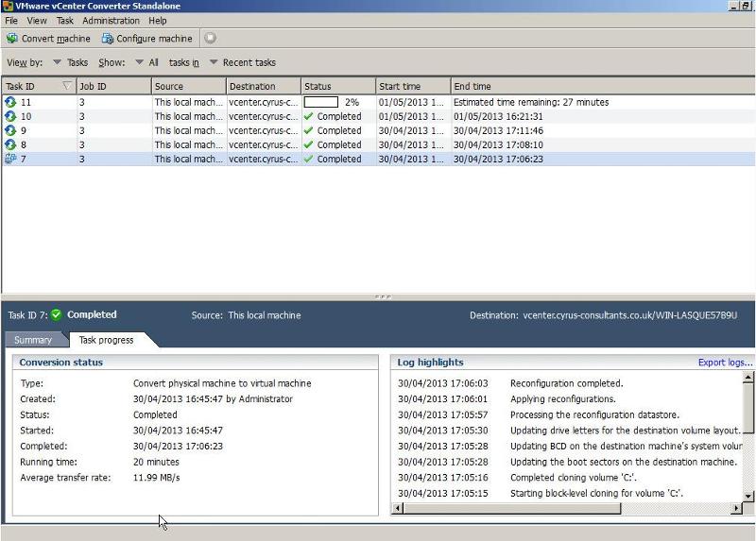Click the task icon for Task ID 10
Screen dimensions: 756x541
(x=10, y=116)
